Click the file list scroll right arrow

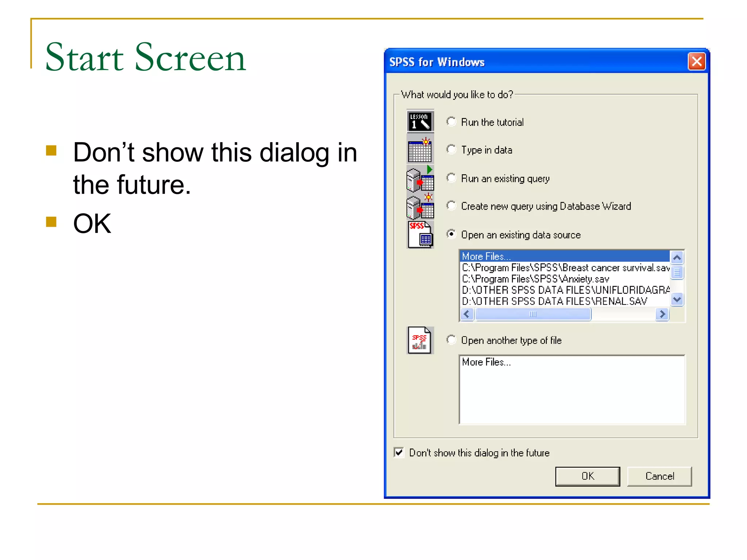pyautogui.click(x=662, y=314)
